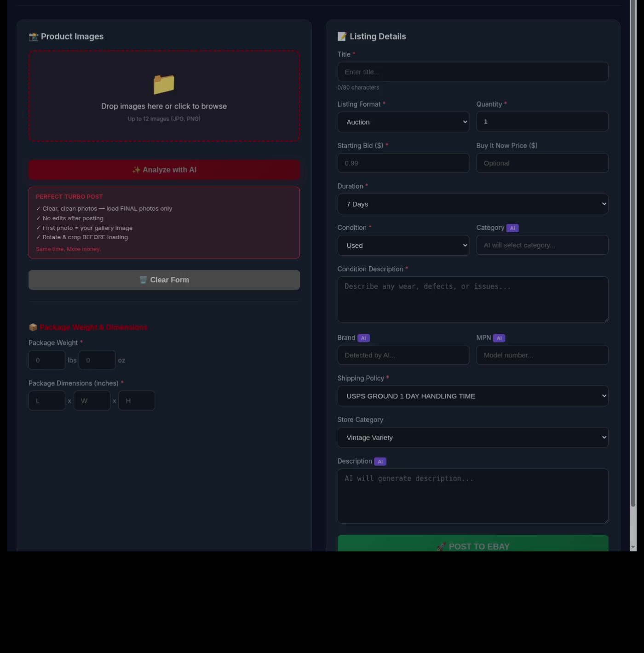Click the page's vertical scrollbar
644x653 pixels.
tap(633, 276)
